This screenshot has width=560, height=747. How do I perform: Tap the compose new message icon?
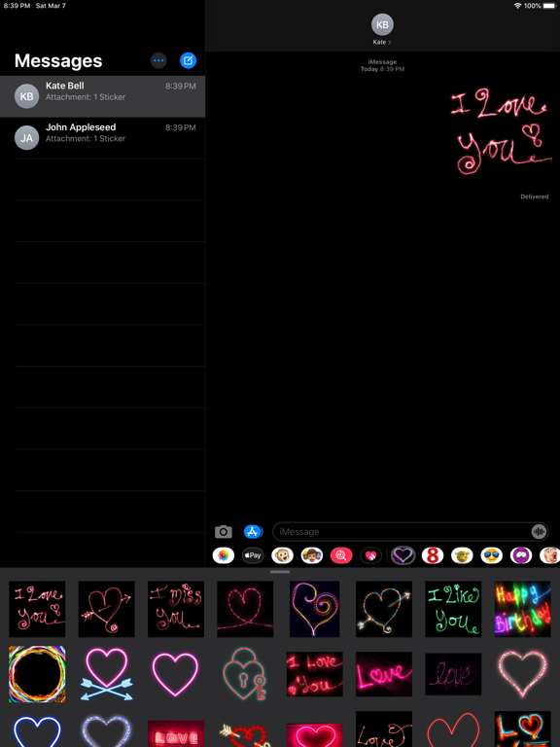click(x=188, y=60)
